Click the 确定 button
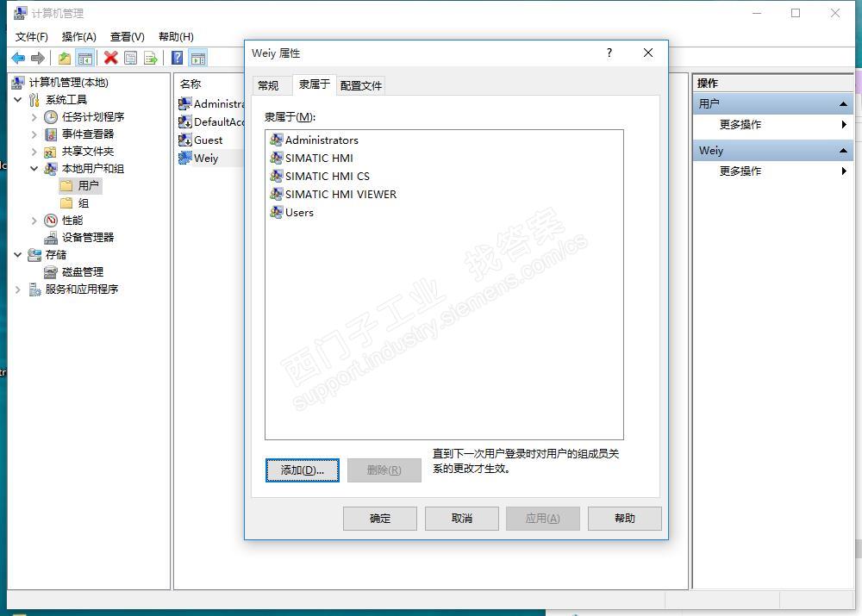Image resolution: width=862 pixels, height=616 pixels. point(380,518)
